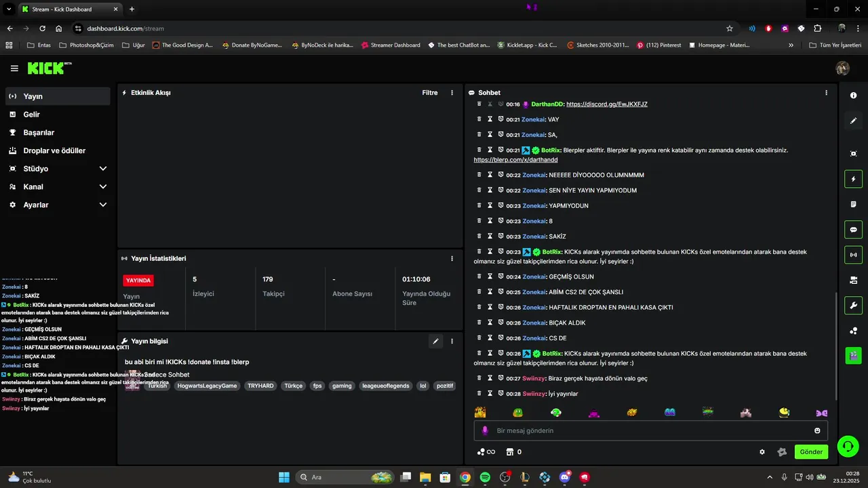Toggle the chat bubble panel icon
868x488 pixels.
point(853,229)
